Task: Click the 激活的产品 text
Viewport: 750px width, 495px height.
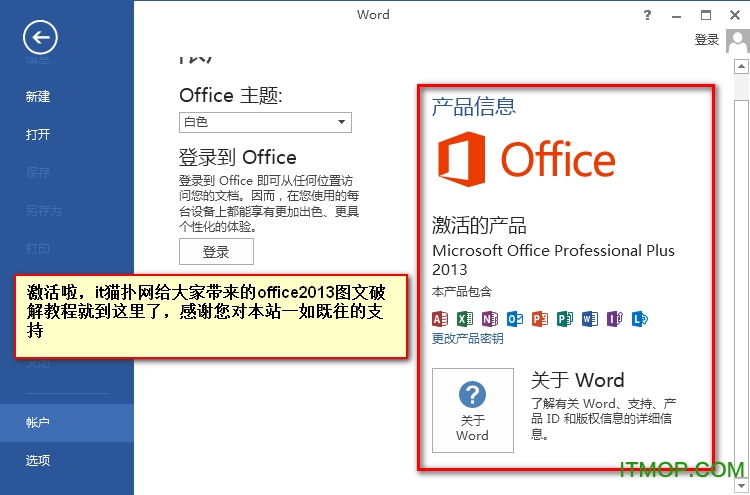Action: tap(479, 225)
